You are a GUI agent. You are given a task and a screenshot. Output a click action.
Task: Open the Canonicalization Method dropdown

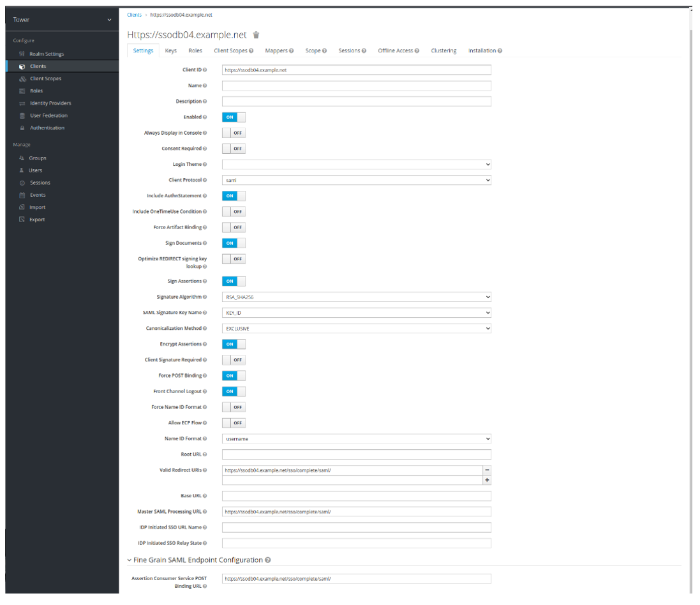[x=356, y=328]
